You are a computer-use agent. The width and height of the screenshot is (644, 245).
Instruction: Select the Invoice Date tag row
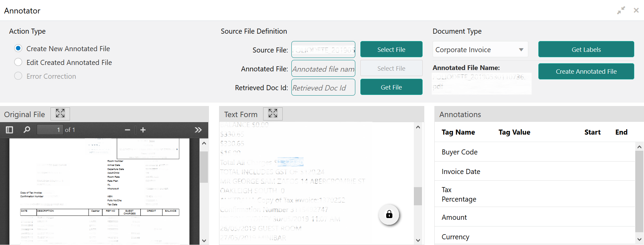tap(535, 171)
